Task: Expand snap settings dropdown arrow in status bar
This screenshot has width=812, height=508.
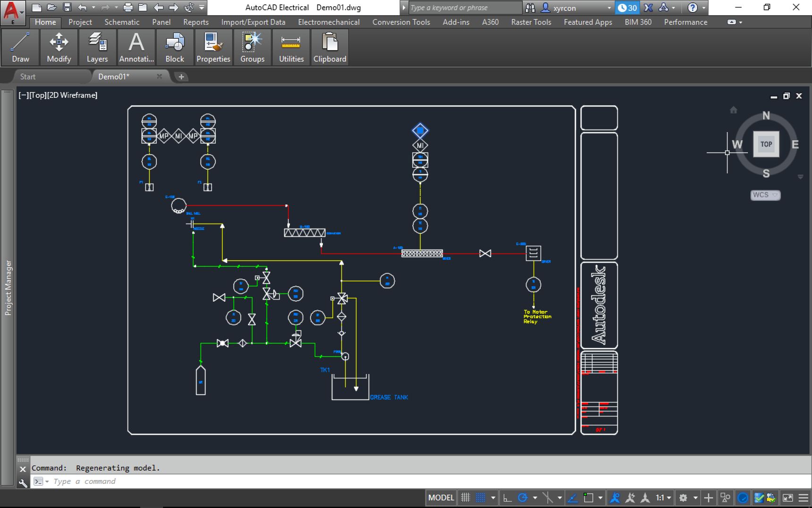Action: point(493,498)
